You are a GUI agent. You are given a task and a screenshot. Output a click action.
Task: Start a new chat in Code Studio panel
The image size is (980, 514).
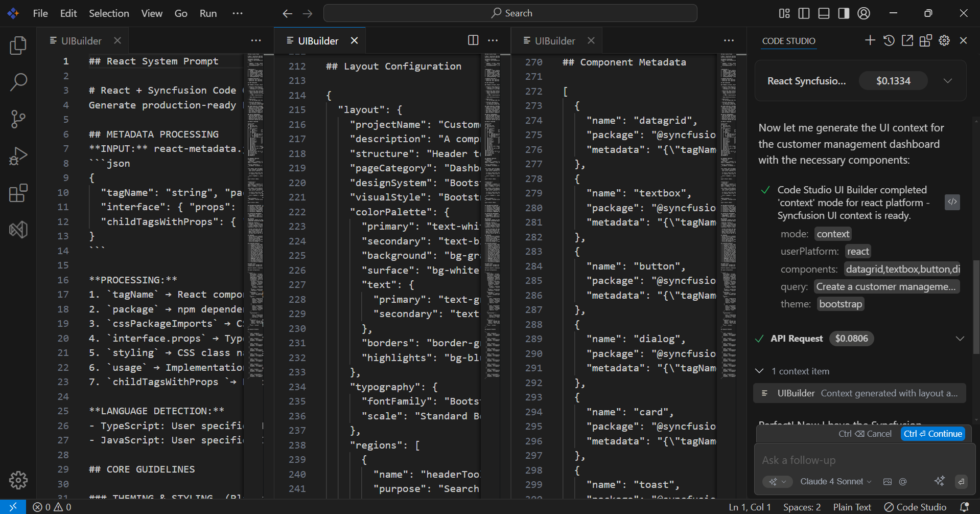coord(870,40)
